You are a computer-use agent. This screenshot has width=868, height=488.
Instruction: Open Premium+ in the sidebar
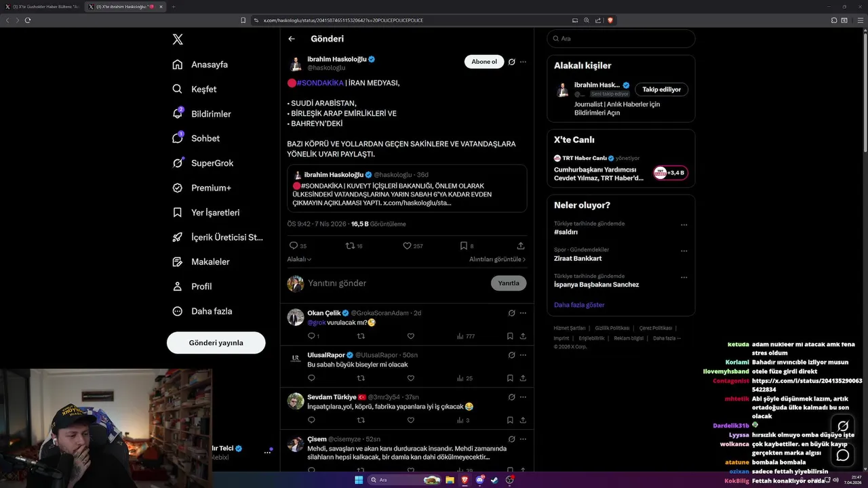click(201, 188)
